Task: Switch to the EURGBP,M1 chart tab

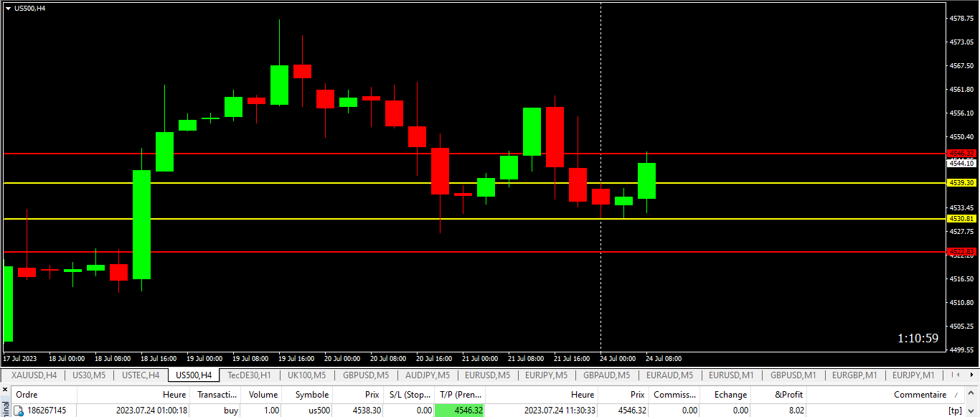Action: tap(854, 375)
